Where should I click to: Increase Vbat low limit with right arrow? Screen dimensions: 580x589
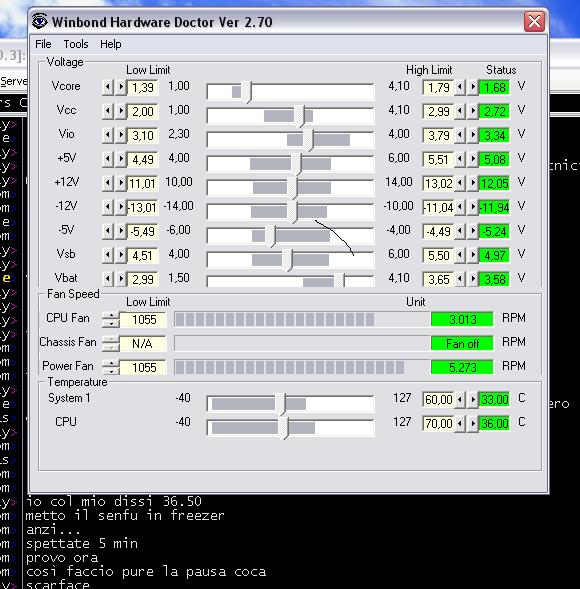(x=120, y=280)
